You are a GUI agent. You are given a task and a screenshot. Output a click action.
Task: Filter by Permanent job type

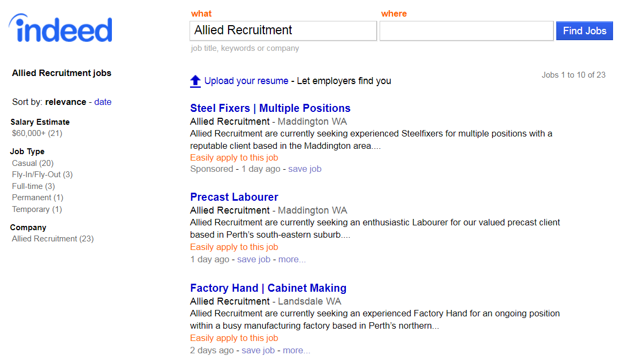(x=37, y=198)
